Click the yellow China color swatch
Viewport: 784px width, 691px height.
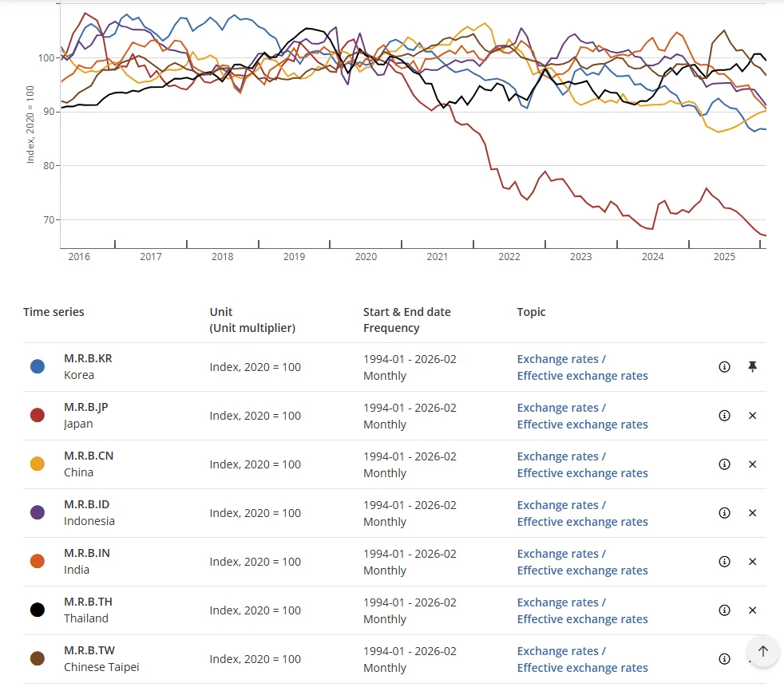[x=38, y=464]
